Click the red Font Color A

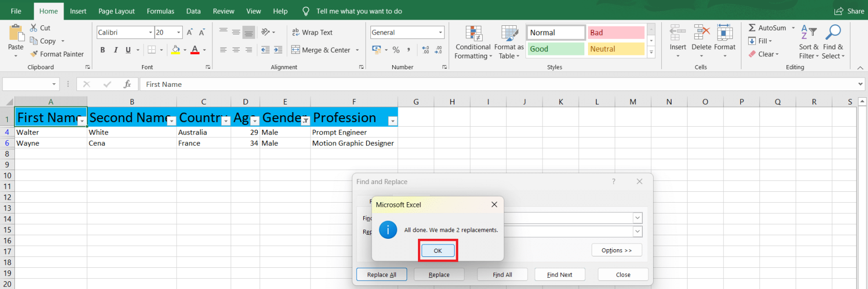click(195, 50)
